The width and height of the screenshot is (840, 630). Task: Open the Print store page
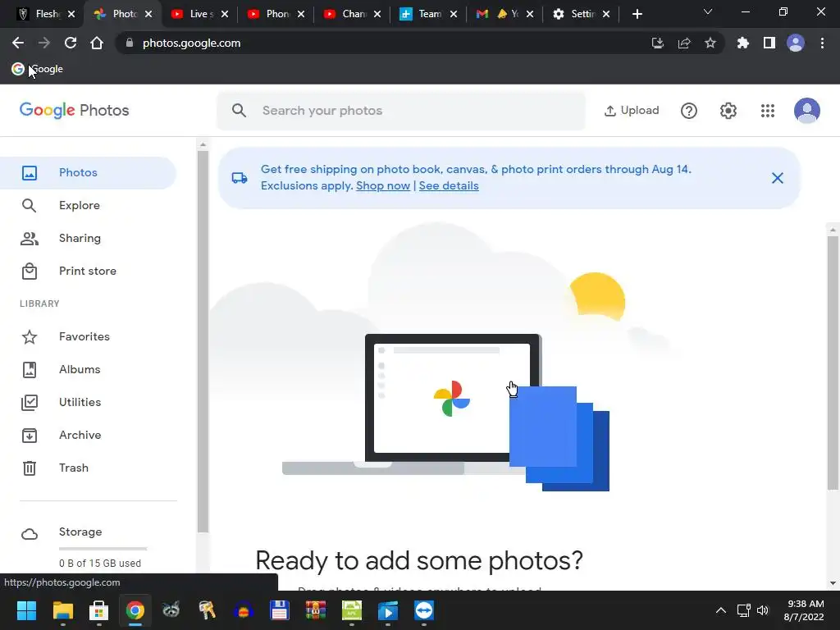pos(88,271)
